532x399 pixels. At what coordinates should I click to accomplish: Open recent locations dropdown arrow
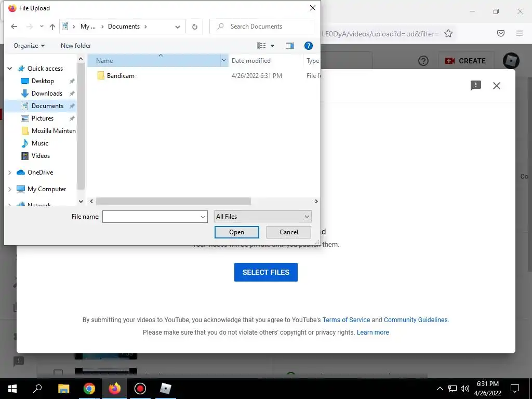pyautogui.click(x=42, y=26)
